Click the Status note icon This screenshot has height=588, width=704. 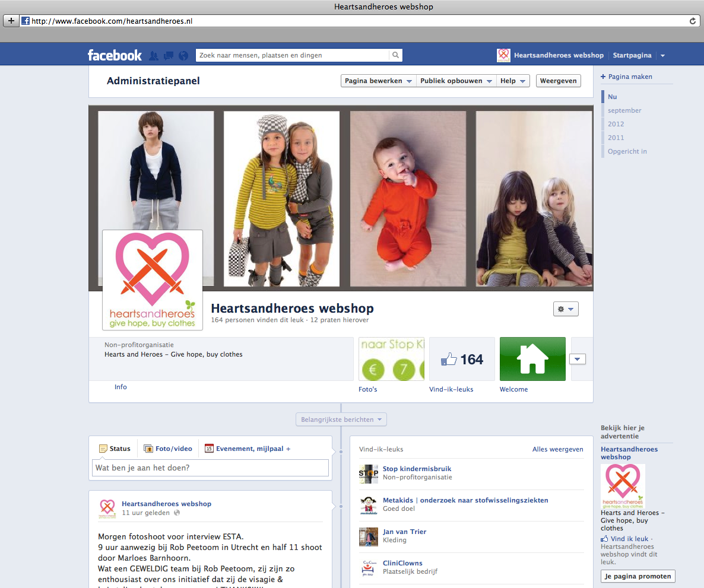coord(103,449)
